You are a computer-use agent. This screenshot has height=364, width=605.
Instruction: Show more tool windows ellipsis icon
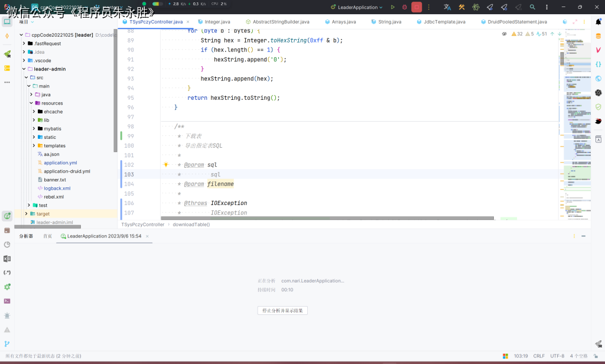point(7,82)
